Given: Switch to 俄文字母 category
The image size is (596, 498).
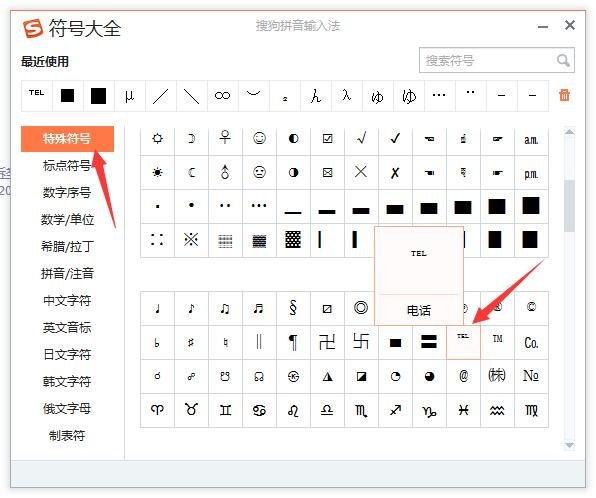Looking at the screenshot, I should click(67, 409).
